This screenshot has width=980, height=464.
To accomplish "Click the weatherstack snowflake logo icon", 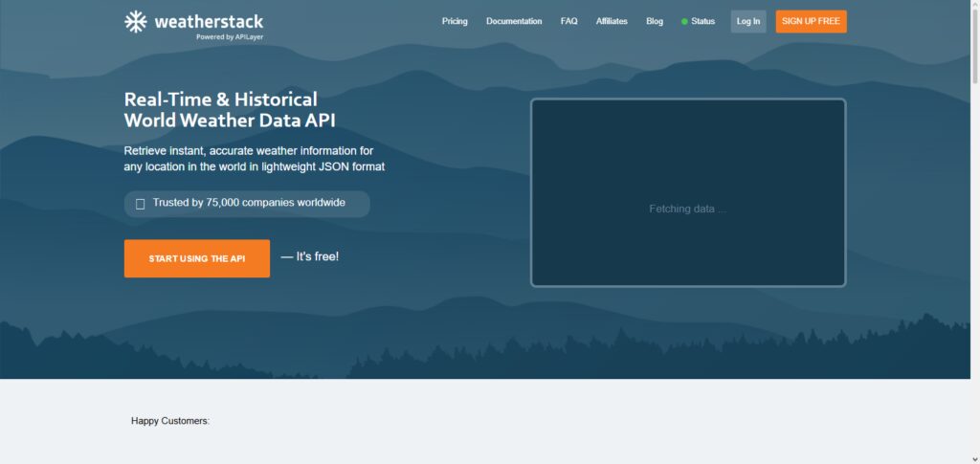I will 136,22.
